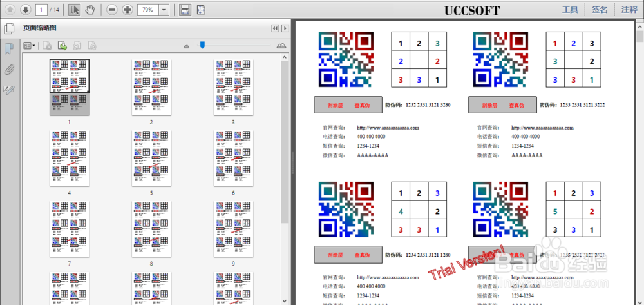Zoom out with the minus button
The height and width of the screenshot is (305, 644).
[111, 10]
